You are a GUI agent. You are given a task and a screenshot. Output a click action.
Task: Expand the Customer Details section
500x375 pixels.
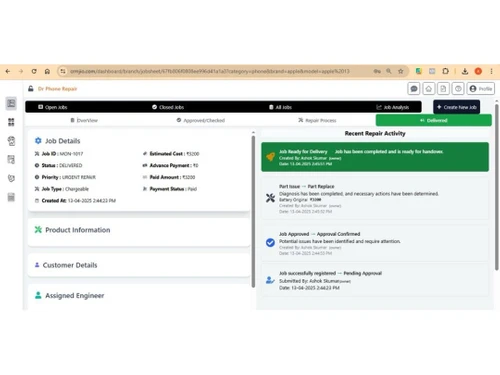coord(139,265)
